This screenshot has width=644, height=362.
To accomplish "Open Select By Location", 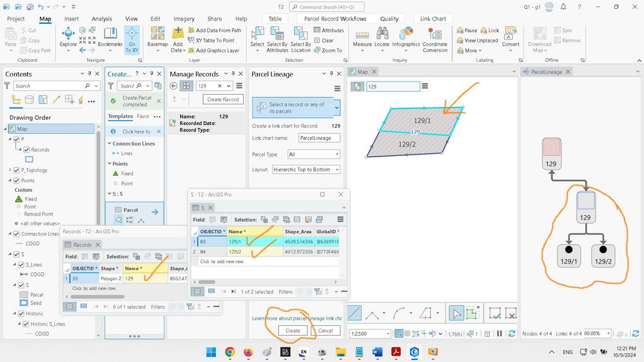I will pyautogui.click(x=300, y=39).
